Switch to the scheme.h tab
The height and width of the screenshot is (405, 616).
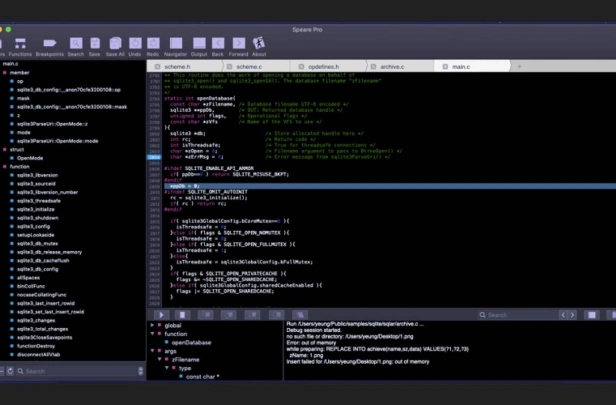coord(177,67)
